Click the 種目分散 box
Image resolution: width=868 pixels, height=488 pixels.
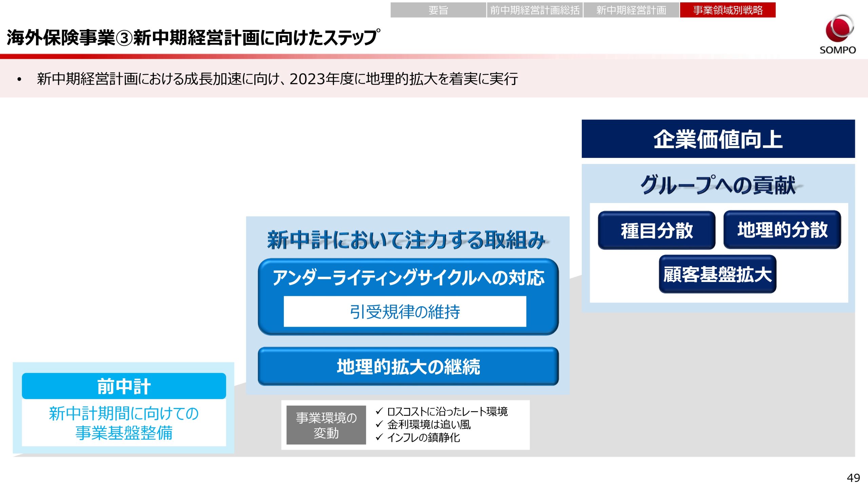coord(656,230)
